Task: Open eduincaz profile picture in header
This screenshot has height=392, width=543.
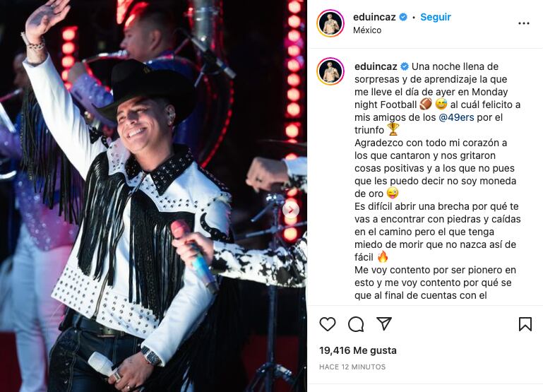Action: pyautogui.click(x=330, y=23)
